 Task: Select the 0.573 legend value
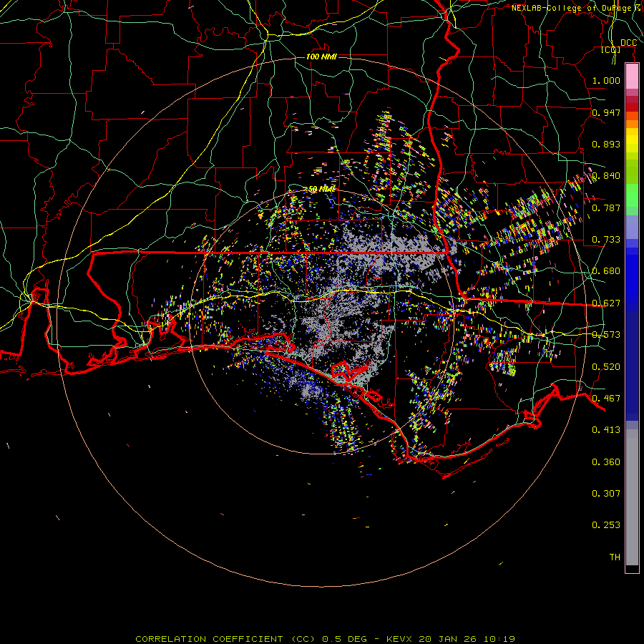click(x=606, y=335)
